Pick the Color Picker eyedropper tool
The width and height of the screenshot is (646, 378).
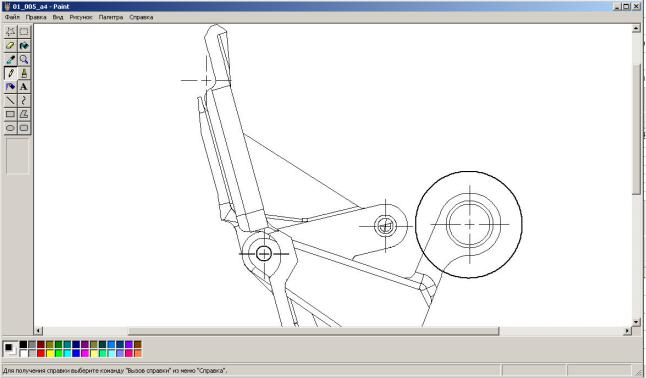tap(10, 59)
